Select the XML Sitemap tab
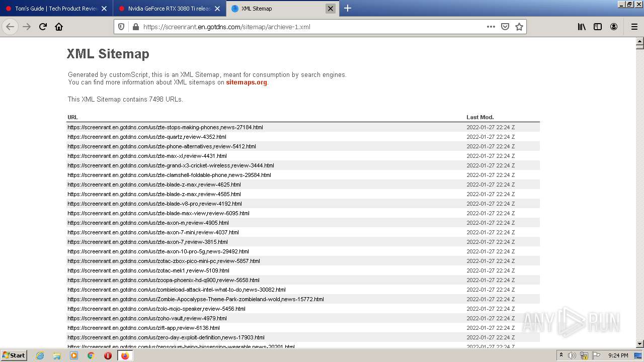 pos(282,9)
